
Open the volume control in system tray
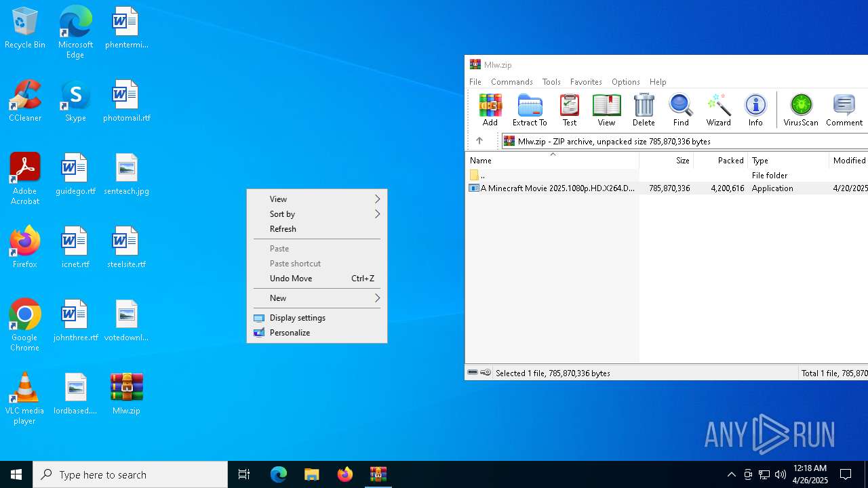click(x=781, y=474)
